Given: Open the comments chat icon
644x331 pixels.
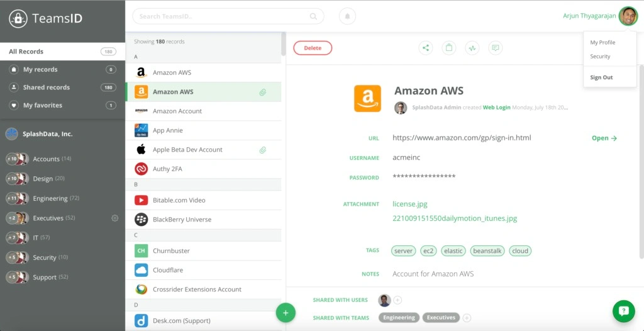Looking at the screenshot, I should pyautogui.click(x=496, y=48).
